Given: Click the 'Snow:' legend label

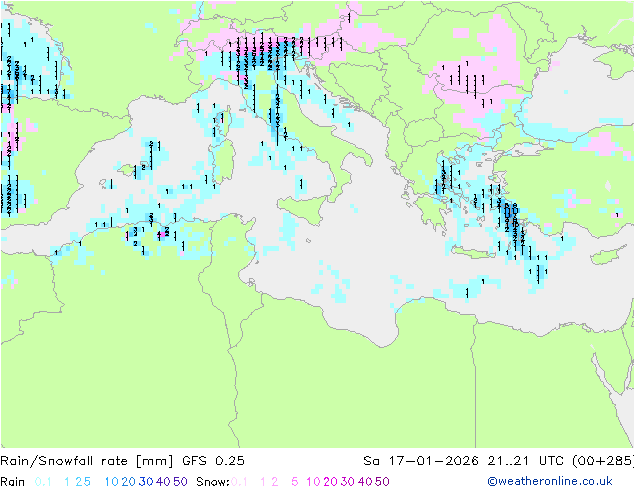Looking at the screenshot, I should pos(213,482).
